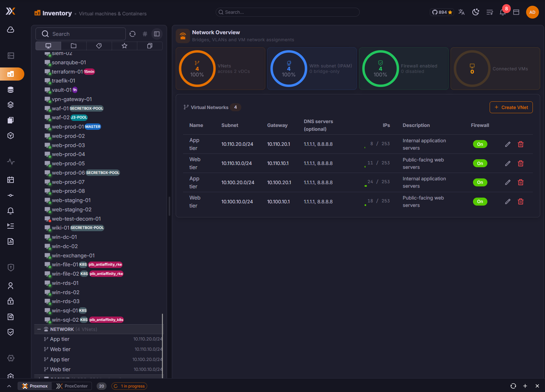Switch to the copies view tab

(150, 46)
